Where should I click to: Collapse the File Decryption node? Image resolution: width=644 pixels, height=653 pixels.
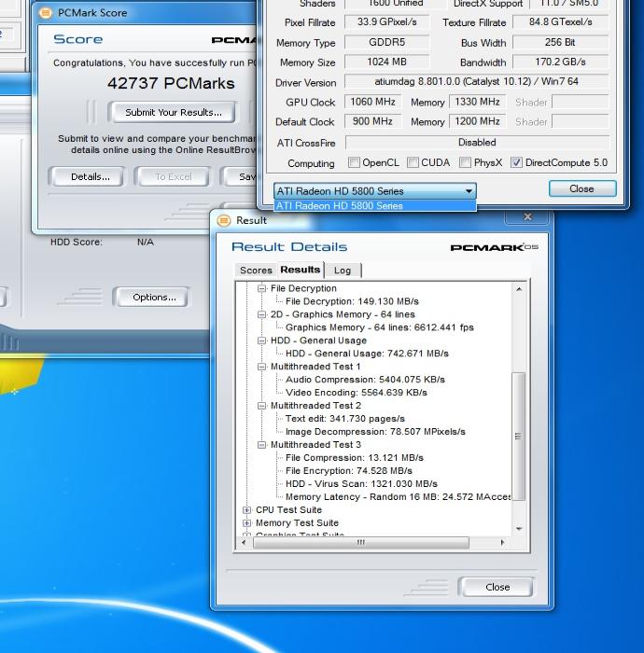pos(261,288)
